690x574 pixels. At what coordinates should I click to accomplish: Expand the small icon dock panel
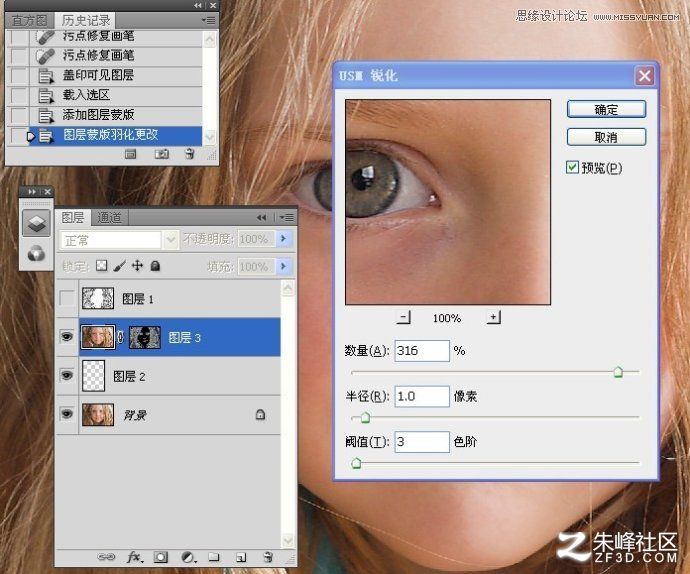coord(32,191)
